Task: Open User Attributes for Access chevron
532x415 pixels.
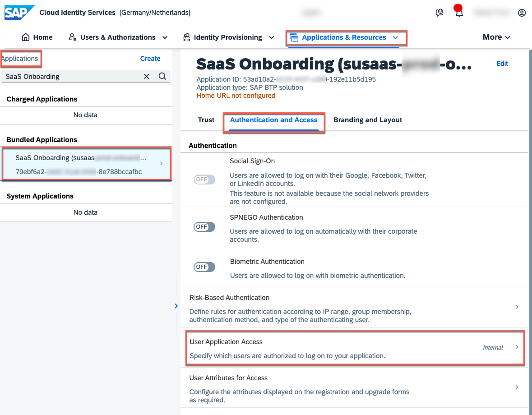Action: 517,387
